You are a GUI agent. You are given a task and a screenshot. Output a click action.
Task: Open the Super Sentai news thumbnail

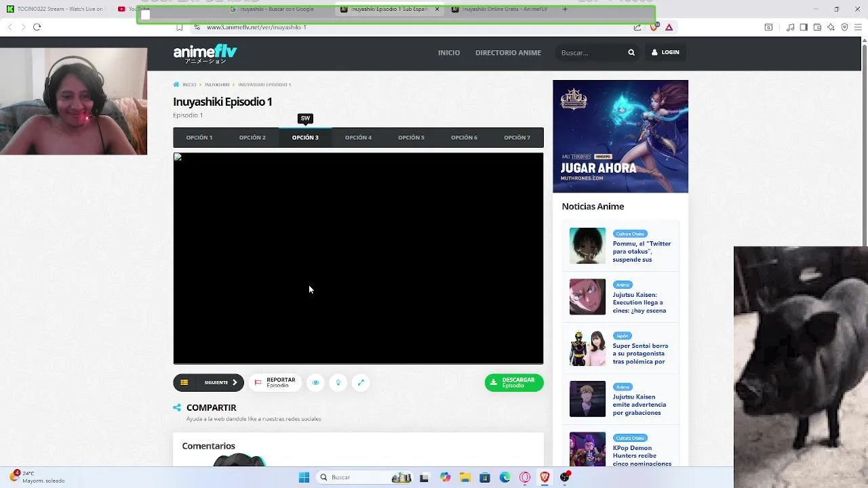click(x=587, y=348)
